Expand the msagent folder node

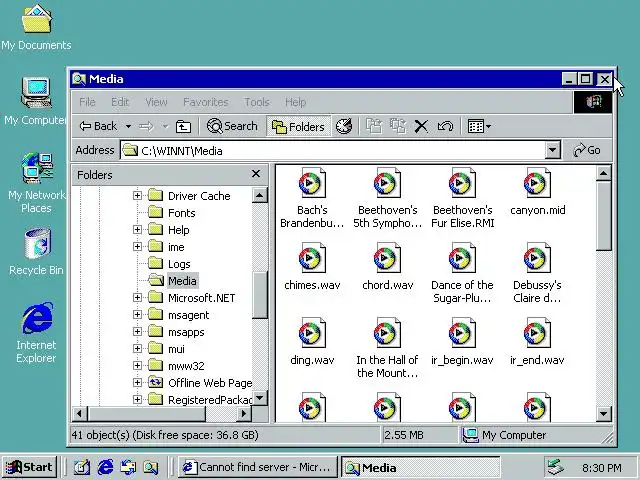[137, 315]
